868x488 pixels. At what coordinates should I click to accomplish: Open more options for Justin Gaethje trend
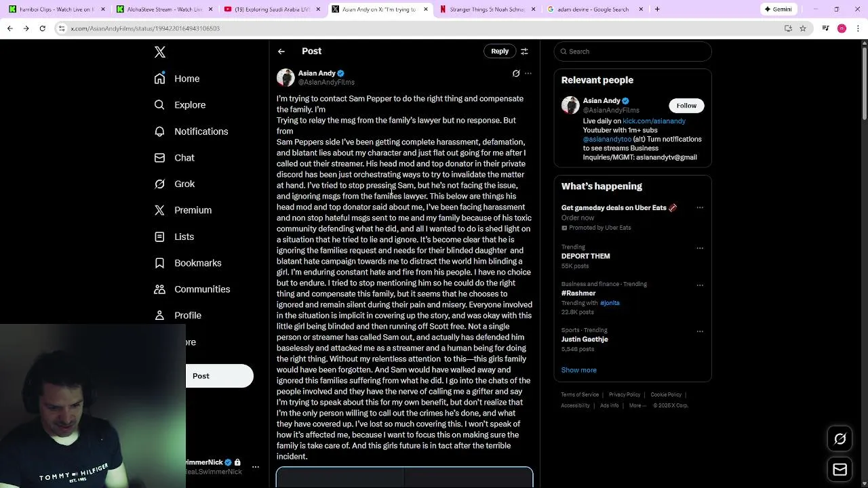click(x=700, y=331)
